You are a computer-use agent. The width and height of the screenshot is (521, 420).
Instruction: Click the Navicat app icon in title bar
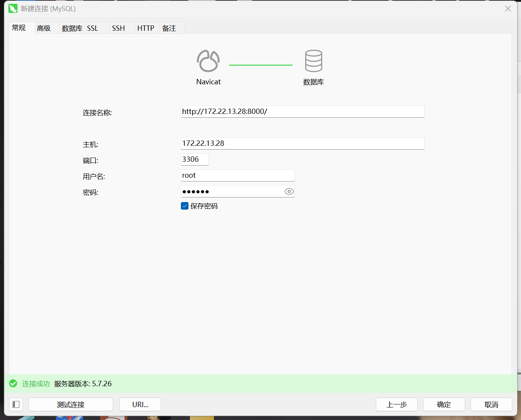13,8
